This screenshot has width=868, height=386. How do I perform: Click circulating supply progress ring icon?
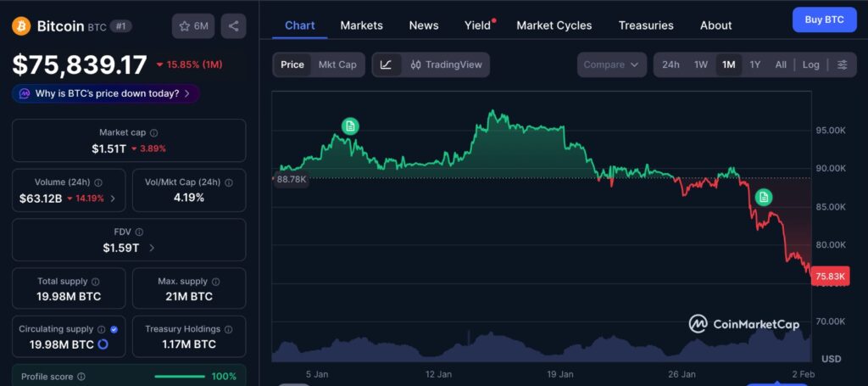[x=103, y=344]
